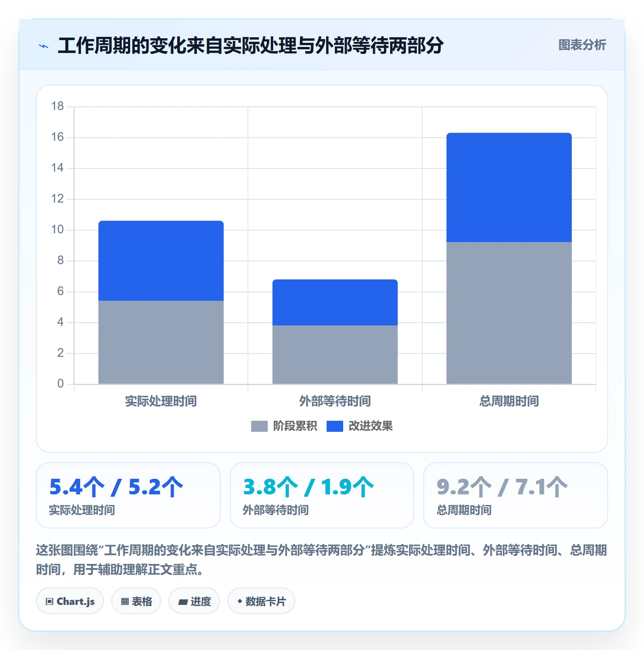
Task: Click the blue segment of 实际处理时间 bar
Action: (161, 261)
